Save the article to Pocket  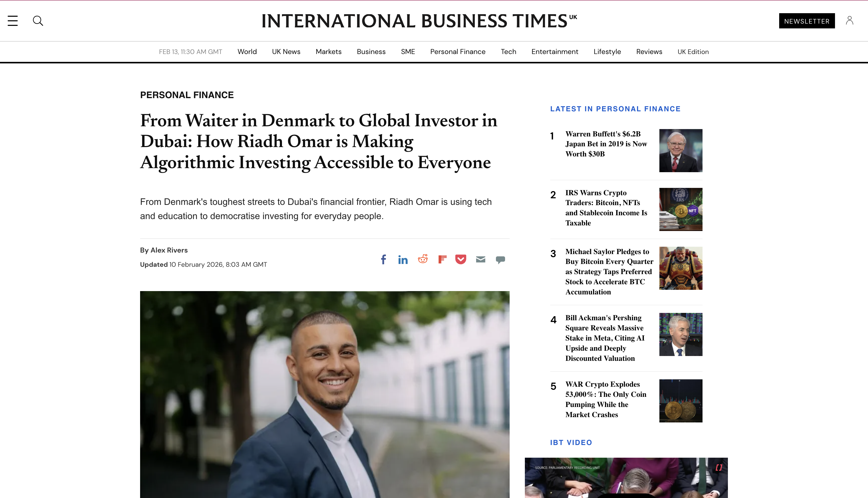(461, 260)
